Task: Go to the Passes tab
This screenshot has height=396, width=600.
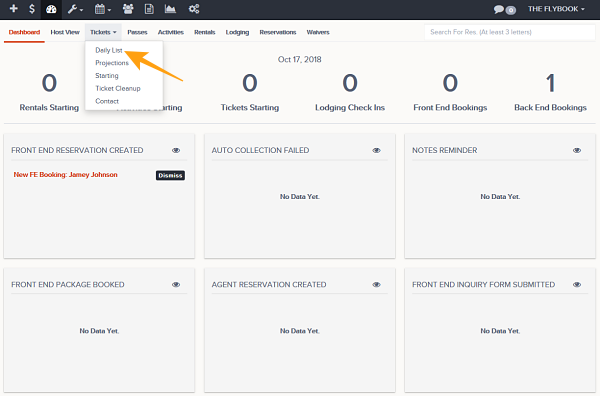Action: click(x=137, y=32)
